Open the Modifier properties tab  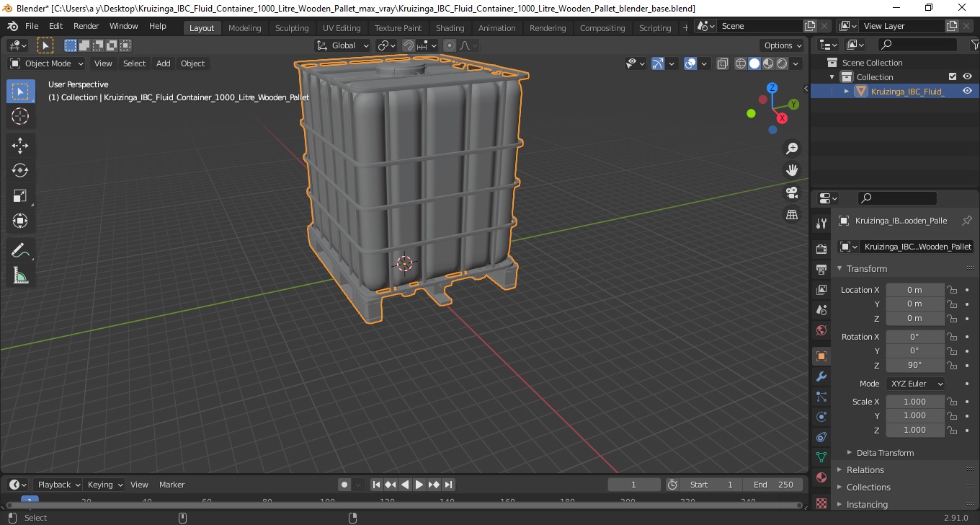click(821, 376)
